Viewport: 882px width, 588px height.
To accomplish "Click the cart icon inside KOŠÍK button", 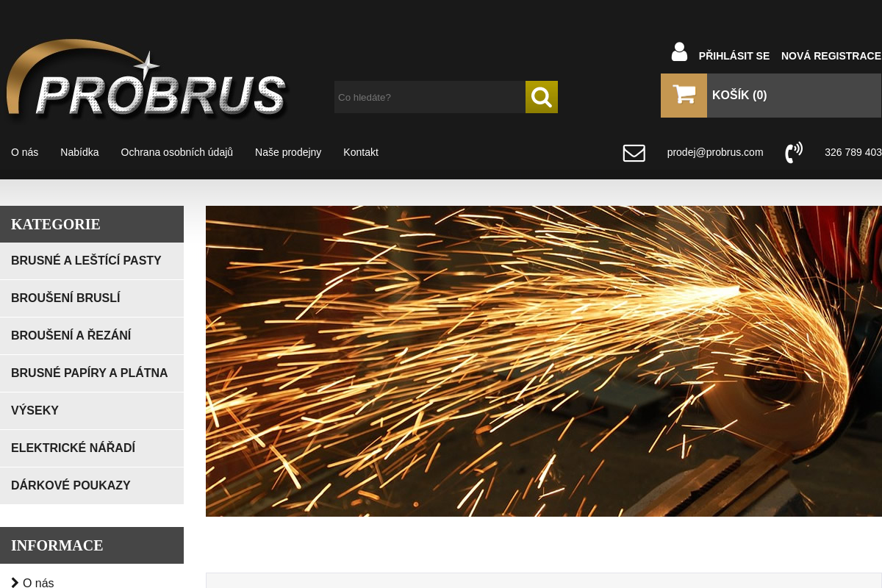I will (684, 95).
